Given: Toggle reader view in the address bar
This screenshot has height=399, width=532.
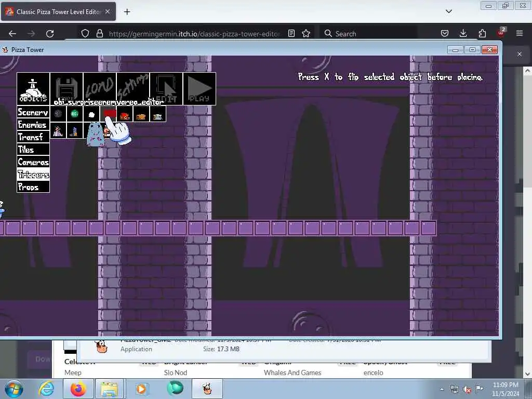Looking at the screenshot, I should (x=291, y=33).
